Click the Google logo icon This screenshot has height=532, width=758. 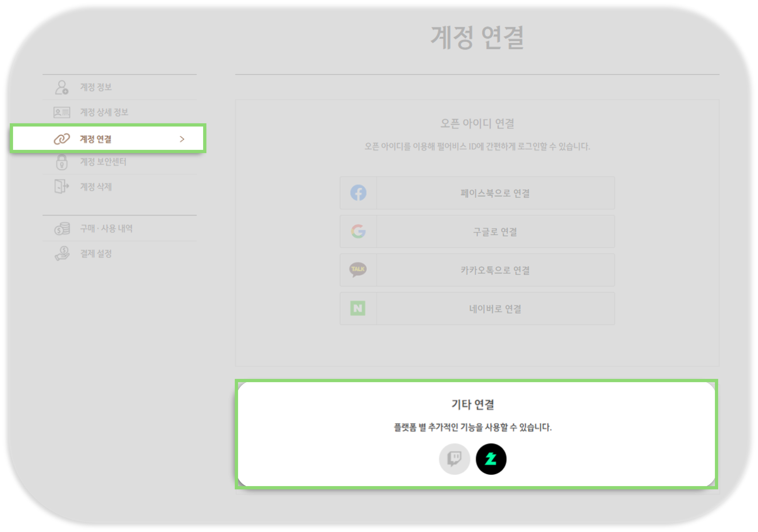coord(358,231)
